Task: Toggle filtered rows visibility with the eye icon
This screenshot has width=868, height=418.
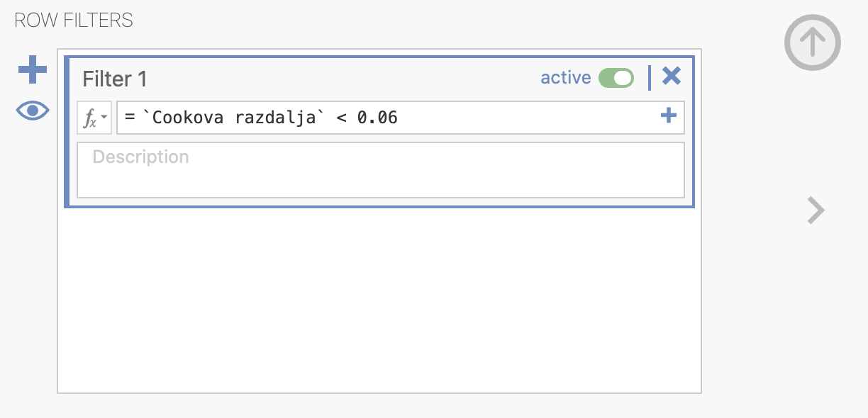Action: [x=33, y=111]
